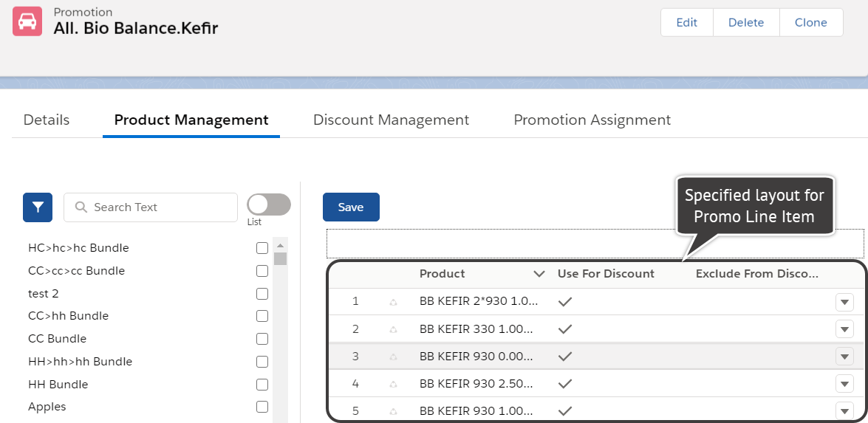Save the product changes
The width and height of the screenshot is (868, 423).
coord(351,207)
